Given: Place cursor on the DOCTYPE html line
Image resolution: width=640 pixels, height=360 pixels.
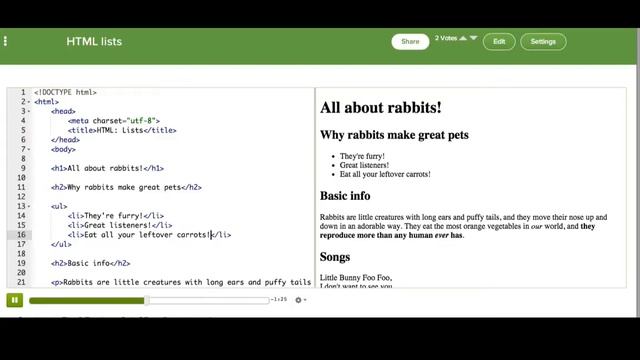Looking at the screenshot, I should [65, 92].
